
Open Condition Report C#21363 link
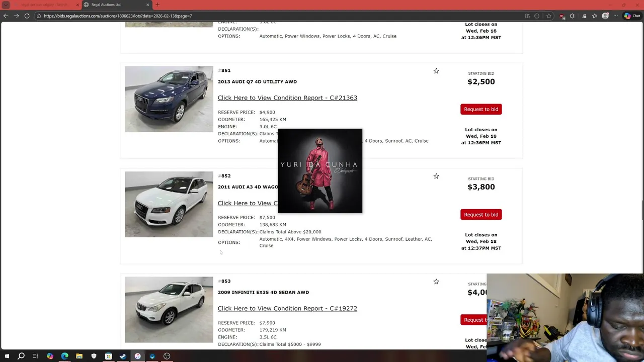tap(287, 98)
